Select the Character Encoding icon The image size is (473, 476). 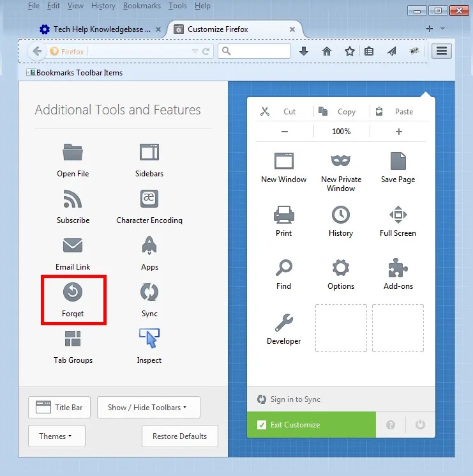pos(149,199)
